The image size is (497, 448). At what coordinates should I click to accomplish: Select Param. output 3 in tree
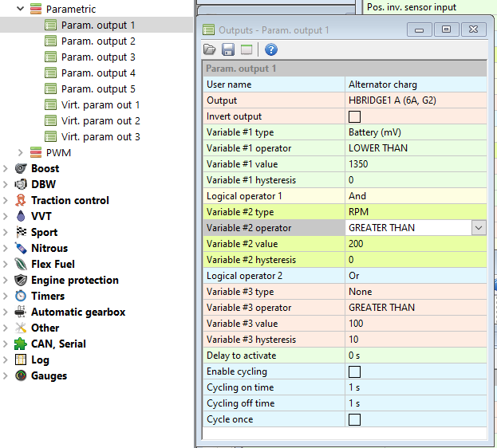98,57
